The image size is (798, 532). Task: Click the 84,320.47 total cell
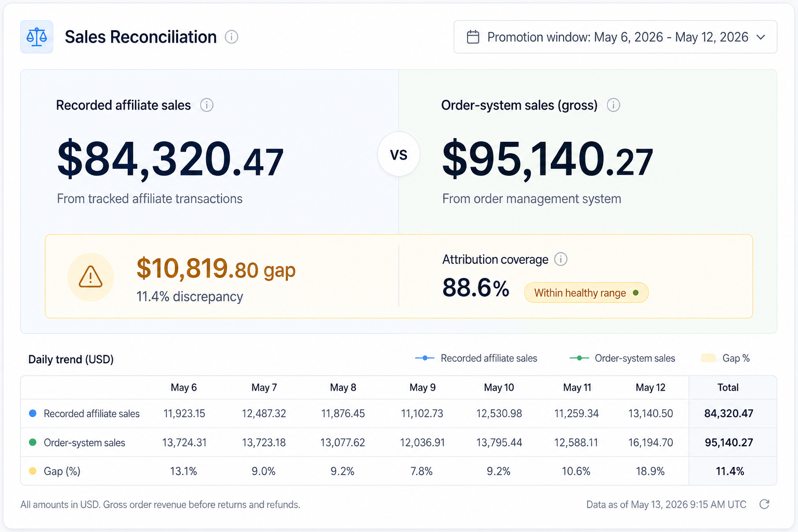coord(729,414)
